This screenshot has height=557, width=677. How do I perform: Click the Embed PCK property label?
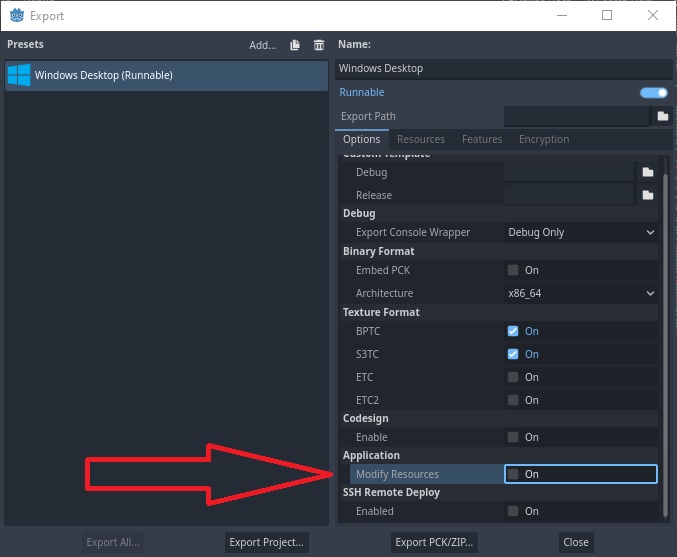(x=383, y=270)
